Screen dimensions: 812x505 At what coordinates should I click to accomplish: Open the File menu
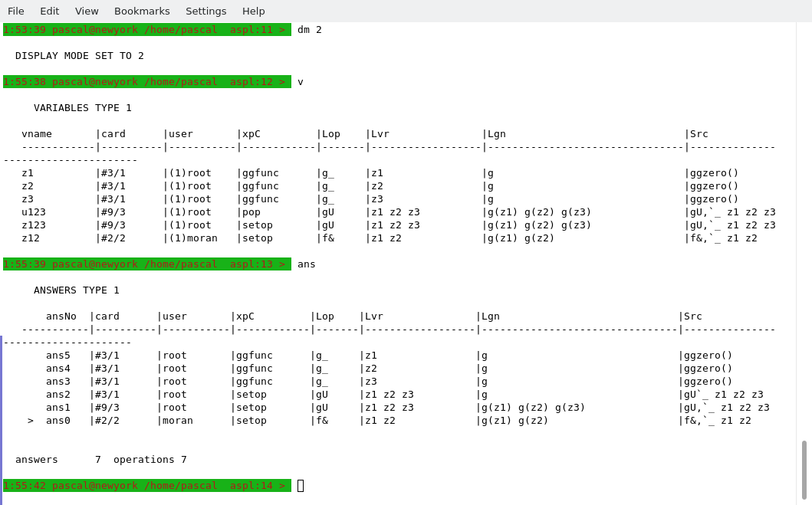point(16,11)
